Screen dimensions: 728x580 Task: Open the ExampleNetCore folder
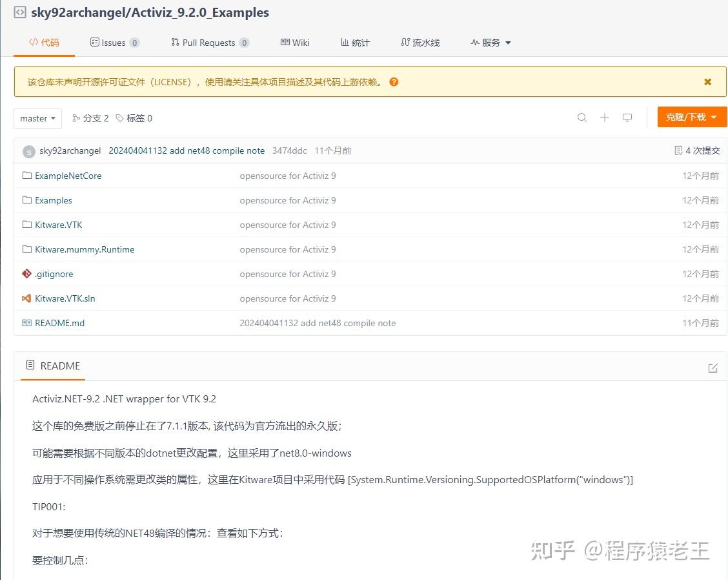point(68,176)
